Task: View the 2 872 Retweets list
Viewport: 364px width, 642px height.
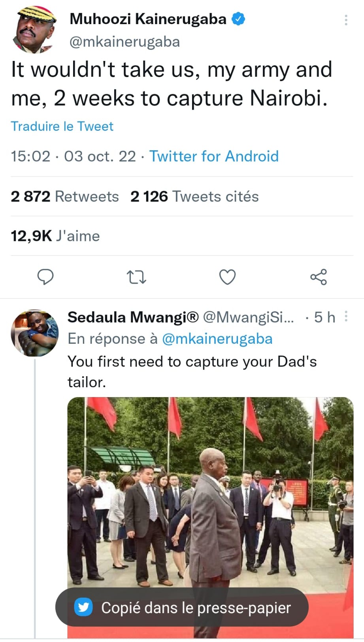Action: [65, 197]
